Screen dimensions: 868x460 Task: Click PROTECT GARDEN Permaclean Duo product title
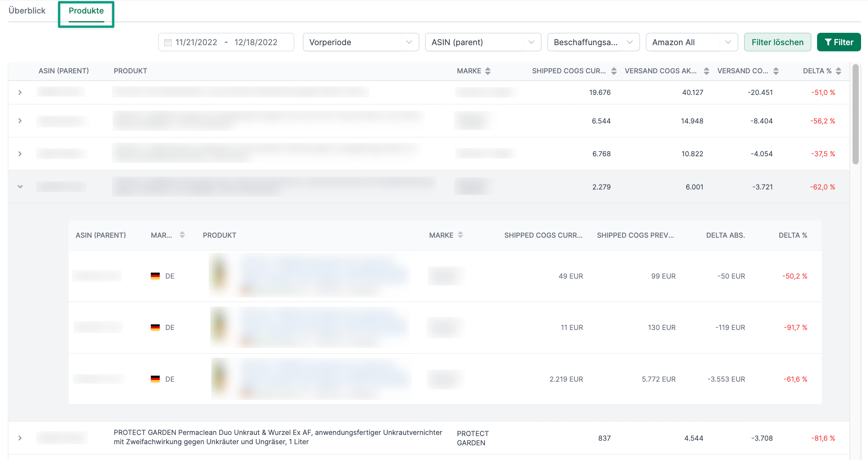coord(278,437)
